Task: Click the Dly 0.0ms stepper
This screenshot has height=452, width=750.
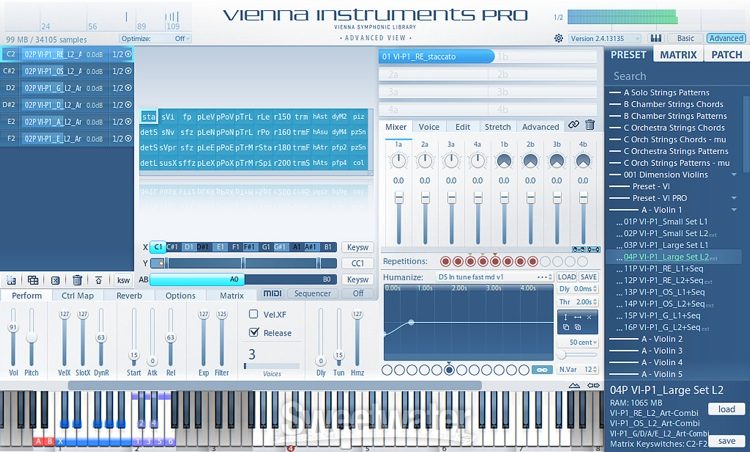Action: [x=595, y=289]
